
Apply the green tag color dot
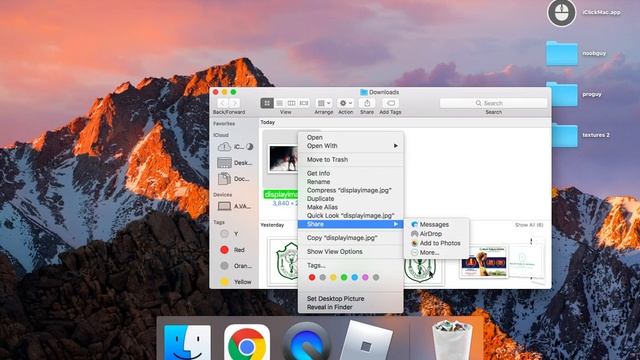344,278
